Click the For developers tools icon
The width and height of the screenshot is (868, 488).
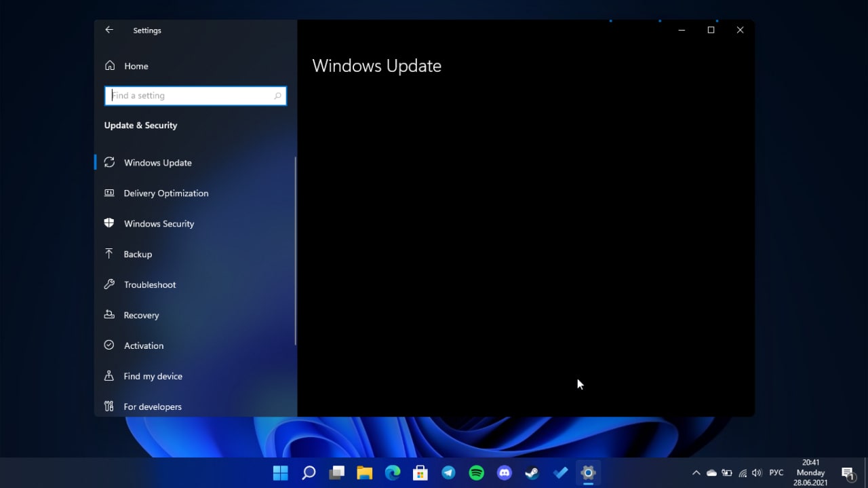[109, 407]
